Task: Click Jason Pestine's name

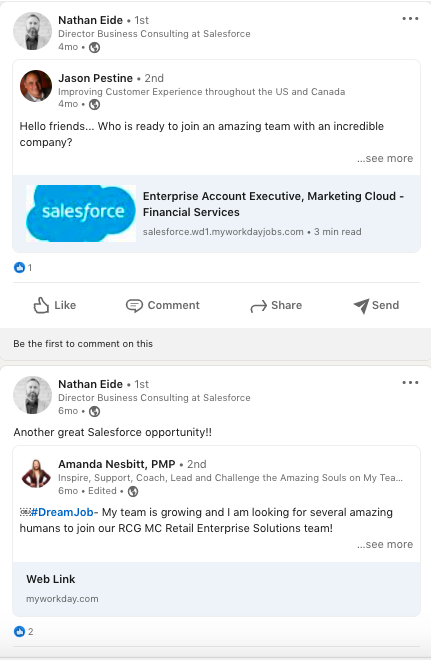Action: 96,78
